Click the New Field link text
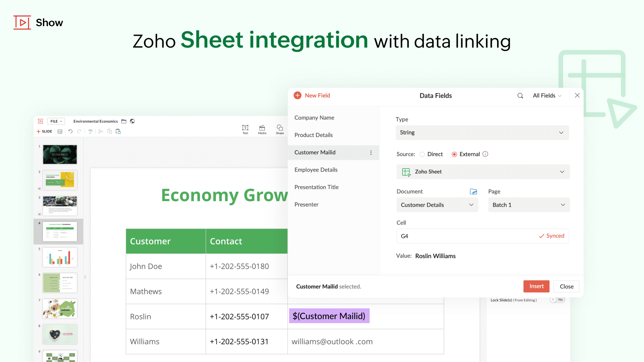Image resolution: width=644 pixels, height=362 pixels. (317, 96)
